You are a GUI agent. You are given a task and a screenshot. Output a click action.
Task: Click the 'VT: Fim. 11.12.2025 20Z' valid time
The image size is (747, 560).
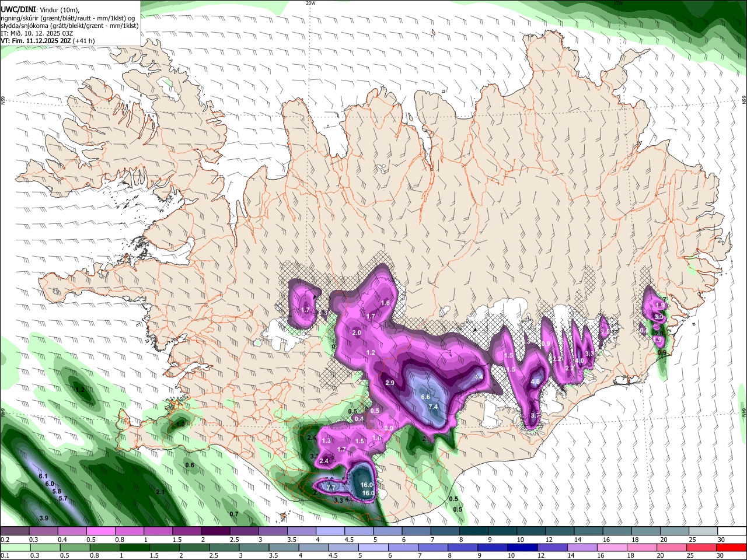(36, 41)
